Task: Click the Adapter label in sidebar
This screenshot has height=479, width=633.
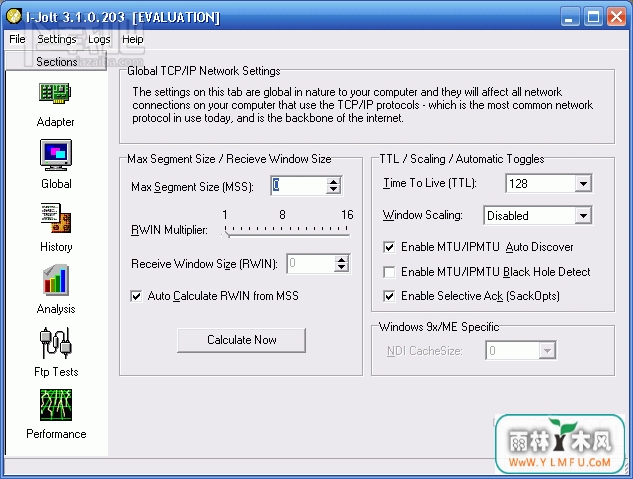Action: [55, 122]
